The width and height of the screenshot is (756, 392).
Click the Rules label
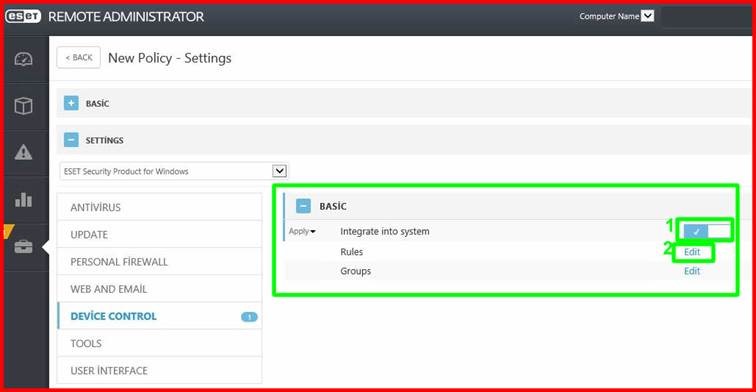coord(351,252)
